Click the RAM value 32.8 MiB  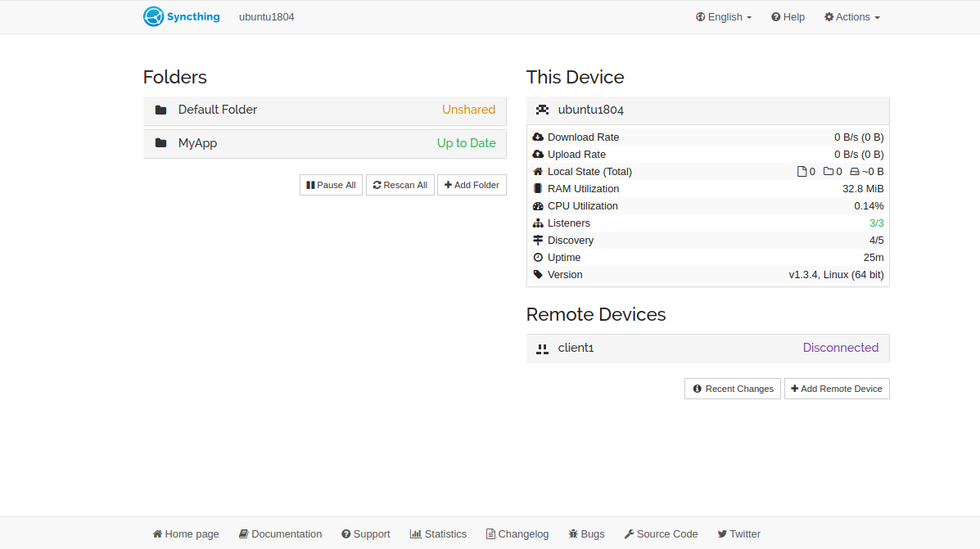pos(863,189)
